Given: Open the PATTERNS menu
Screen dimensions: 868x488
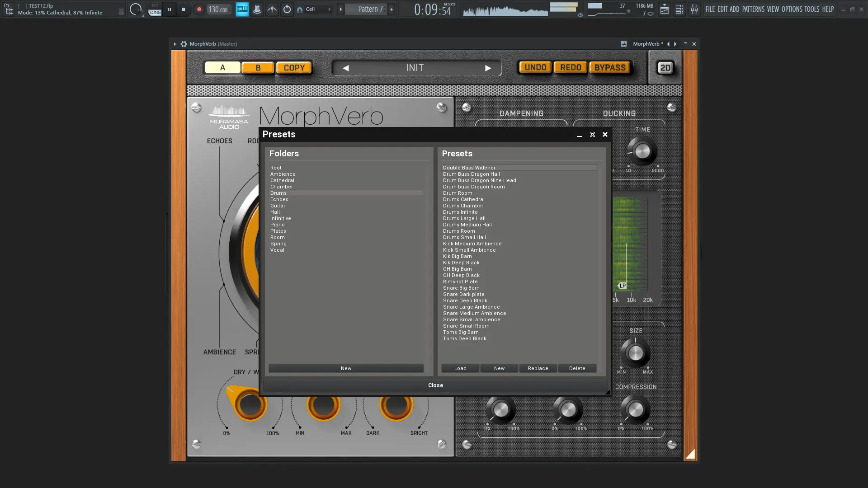Looking at the screenshot, I should [x=753, y=9].
